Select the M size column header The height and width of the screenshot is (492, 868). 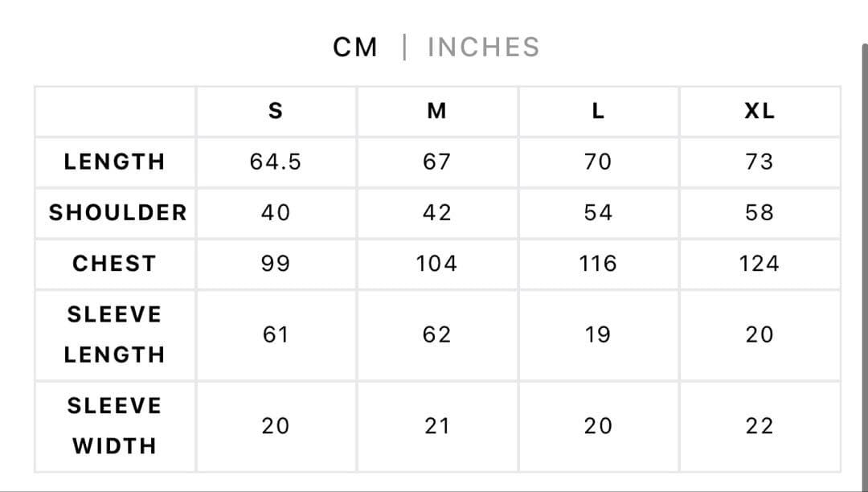436,112
